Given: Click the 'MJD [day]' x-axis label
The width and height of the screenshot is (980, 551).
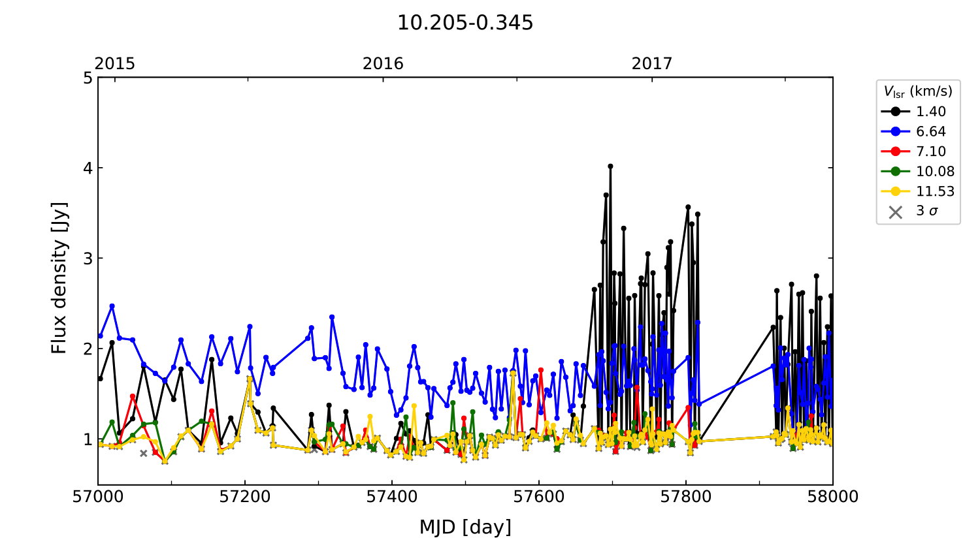Looking at the screenshot, I should [465, 527].
